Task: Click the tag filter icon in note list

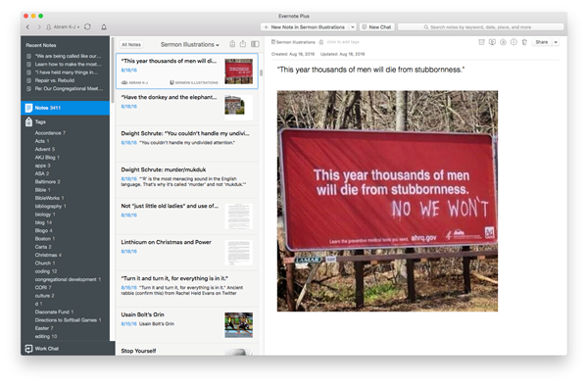Action: coord(232,44)
